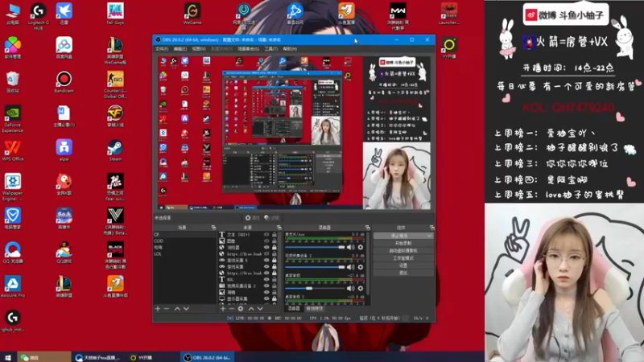Toggle visibility of 显示器采集 source
644x362 pixels.
tap(266, 298)
